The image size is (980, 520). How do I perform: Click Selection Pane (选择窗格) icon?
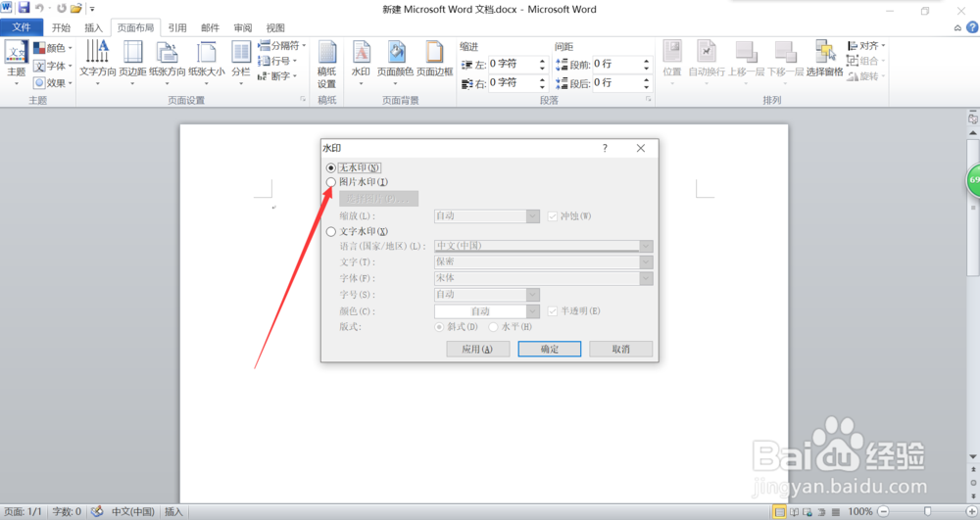824,60
